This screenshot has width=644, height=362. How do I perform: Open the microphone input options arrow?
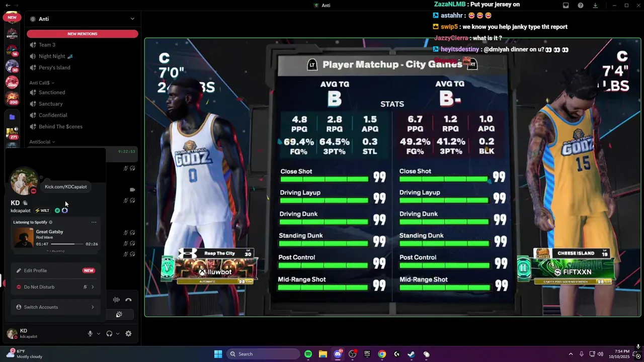[98, 333]
